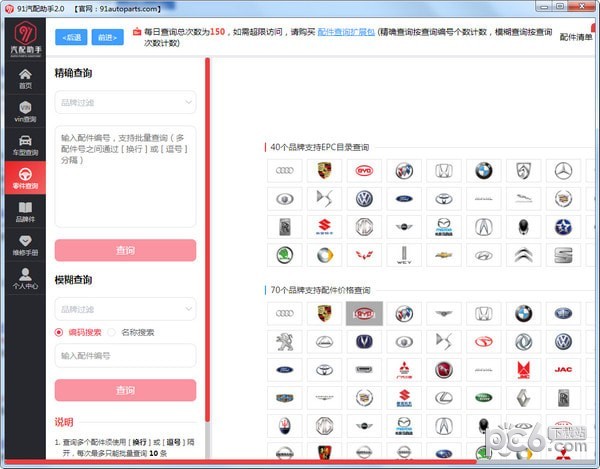Select Citroen logo in EPC brand list
The image size is (600, 469).
tap(523, 255)
